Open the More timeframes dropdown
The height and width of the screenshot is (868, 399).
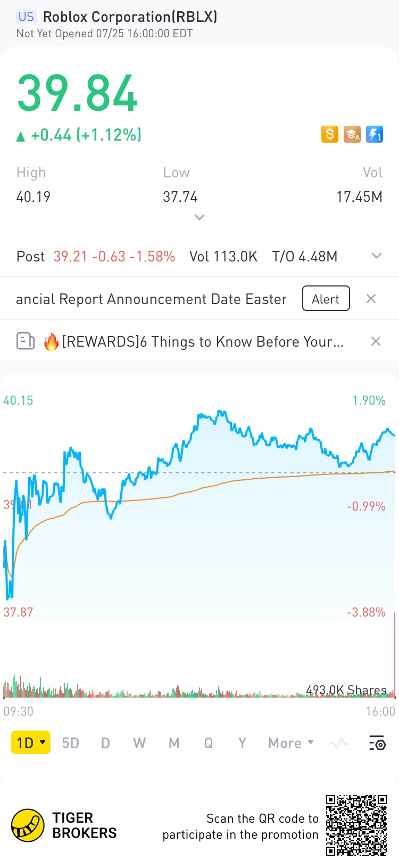point(291,743)
